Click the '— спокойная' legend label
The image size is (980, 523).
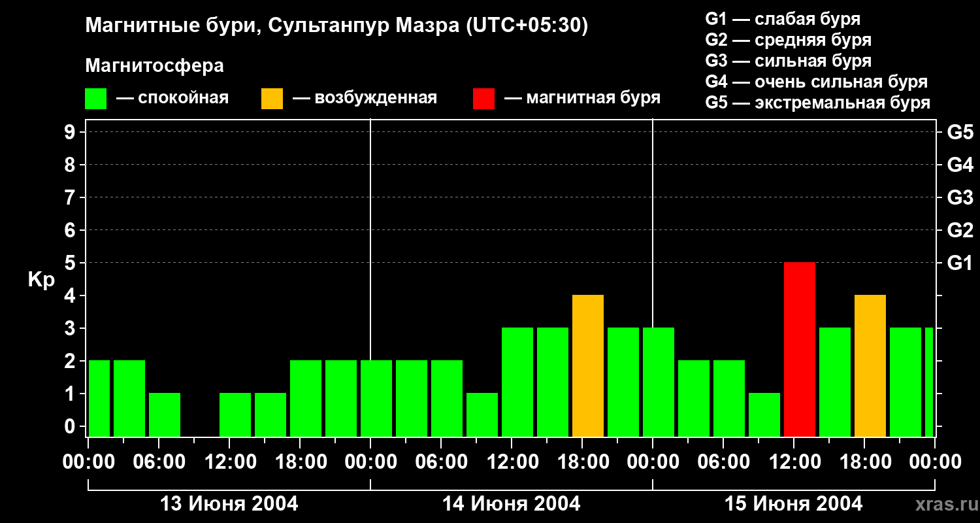pos(172,99)
